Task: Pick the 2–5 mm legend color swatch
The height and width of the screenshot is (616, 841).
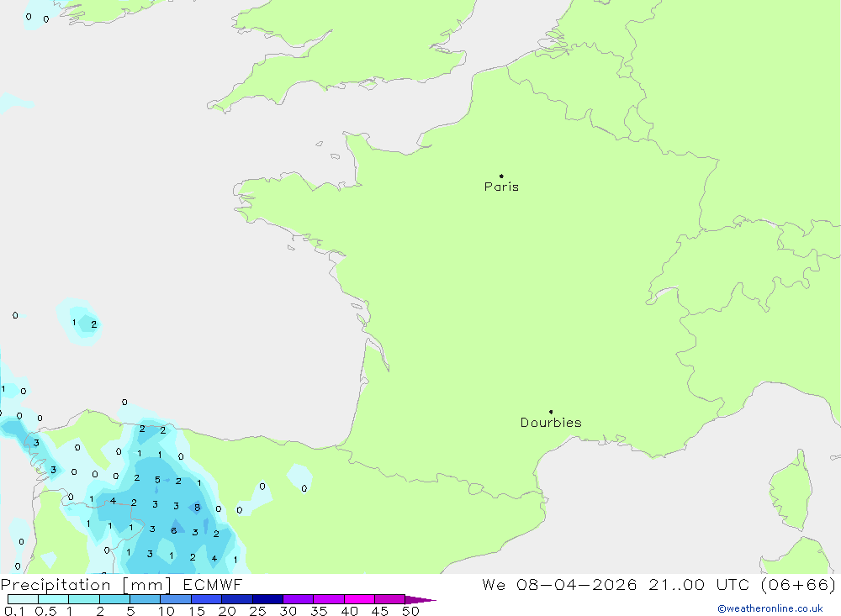Action: 114,599
